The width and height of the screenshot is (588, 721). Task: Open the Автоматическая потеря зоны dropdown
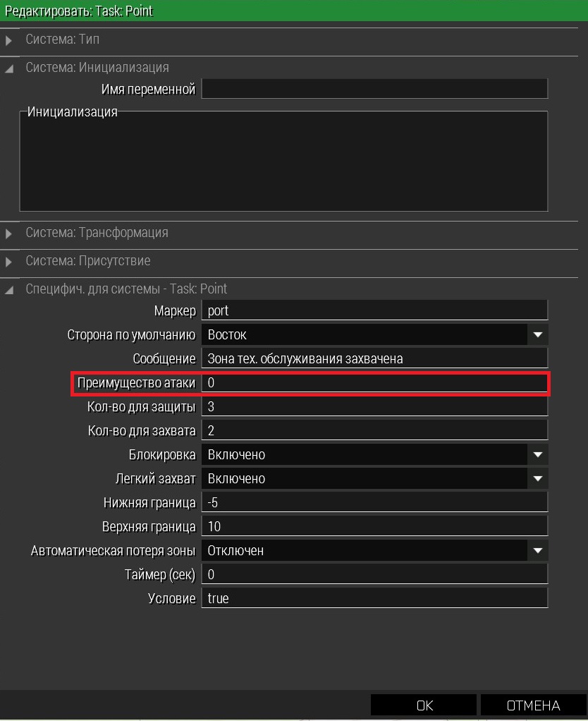point(537,551)
